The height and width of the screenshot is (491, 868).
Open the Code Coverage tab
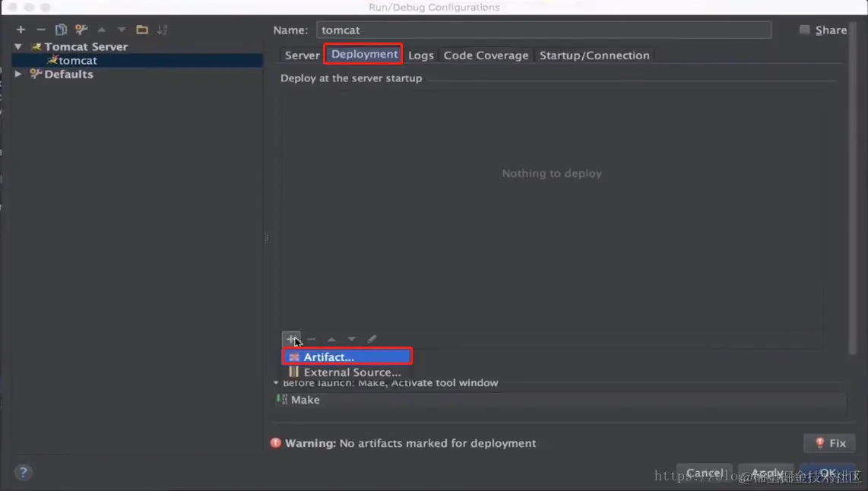tap(486, 55)
